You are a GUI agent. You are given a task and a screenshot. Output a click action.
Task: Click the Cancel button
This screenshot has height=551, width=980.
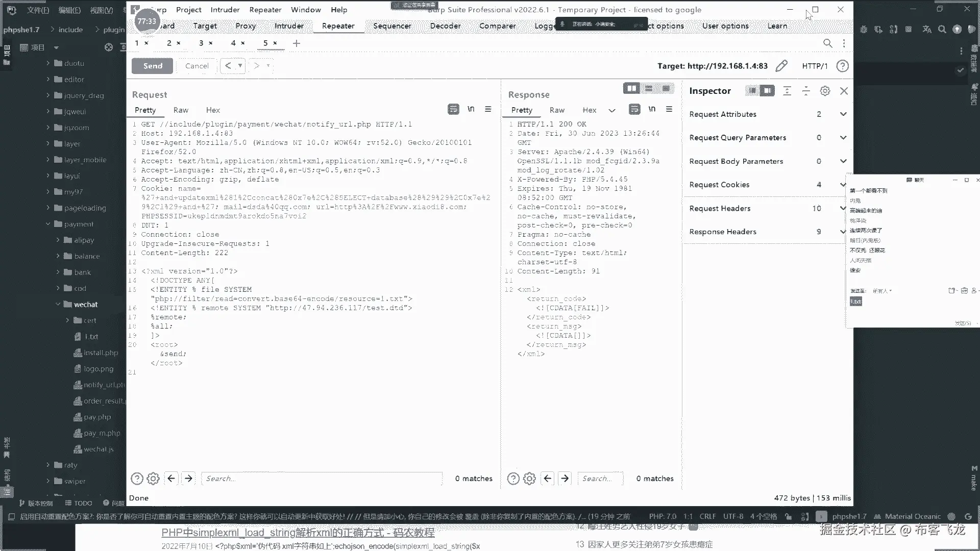click(197, 66)
